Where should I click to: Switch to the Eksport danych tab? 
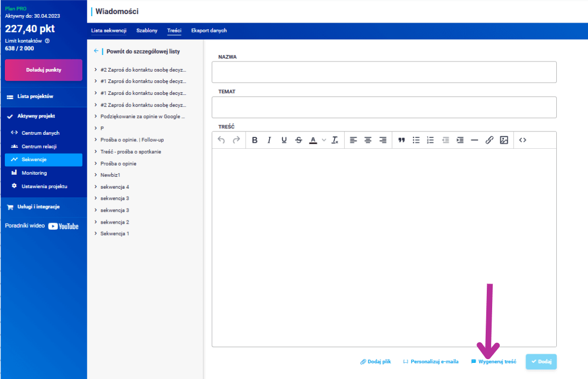[209, 30]
